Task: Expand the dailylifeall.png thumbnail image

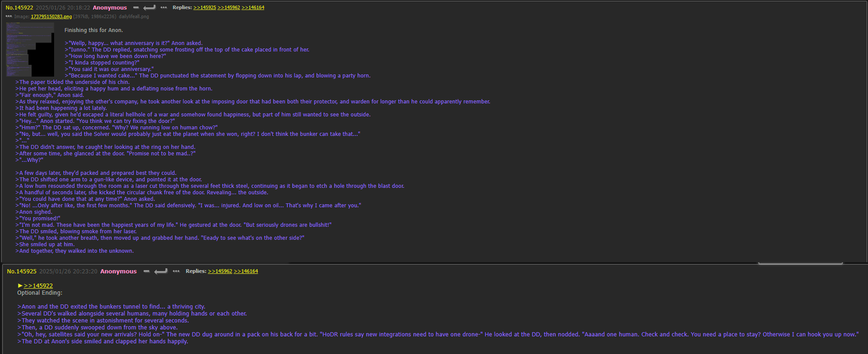Action: (x=30, y=49)
